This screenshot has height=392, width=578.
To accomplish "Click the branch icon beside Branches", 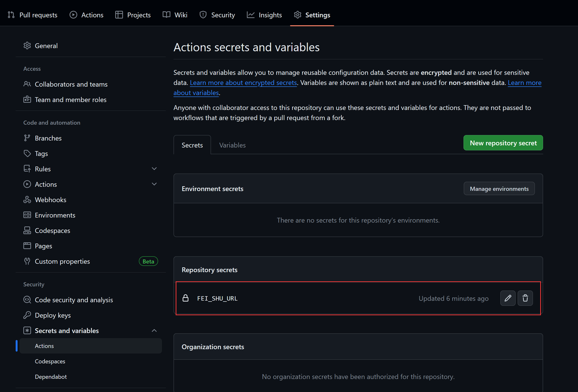I will click(27, 138).
